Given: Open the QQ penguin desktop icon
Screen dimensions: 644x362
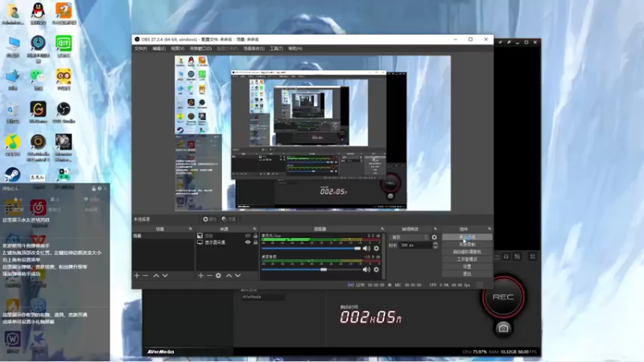Looking at the screenshot, I should pyautogui.click(x=38, y=13).
